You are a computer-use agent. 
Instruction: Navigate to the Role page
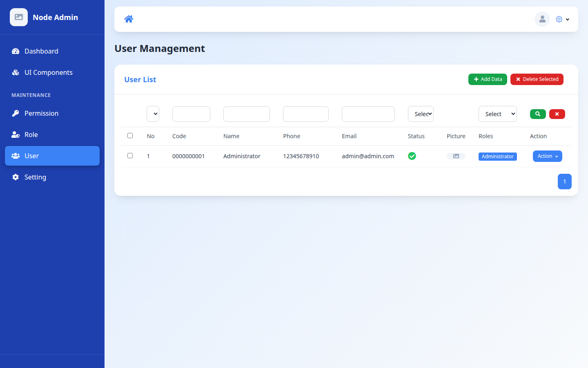(x=52, y=135)
